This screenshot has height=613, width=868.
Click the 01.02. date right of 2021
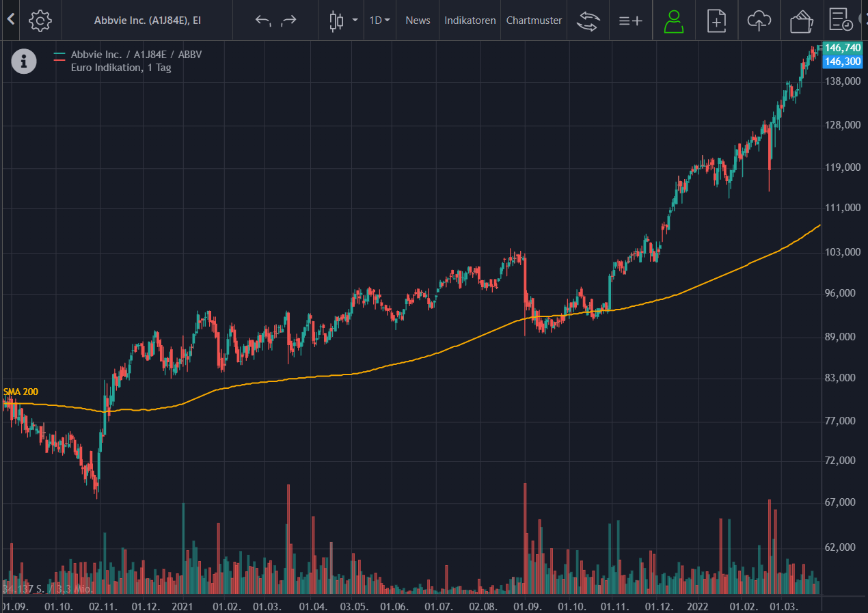227,606
